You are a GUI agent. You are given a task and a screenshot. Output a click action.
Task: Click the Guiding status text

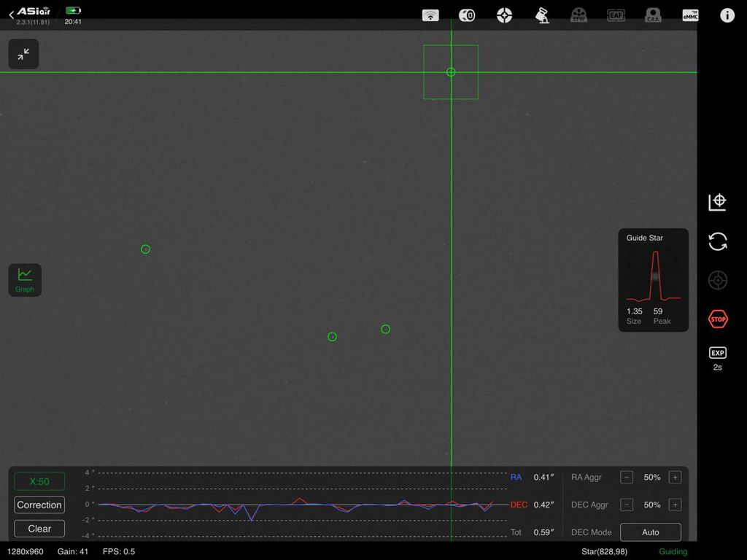[x=673, y=551]
